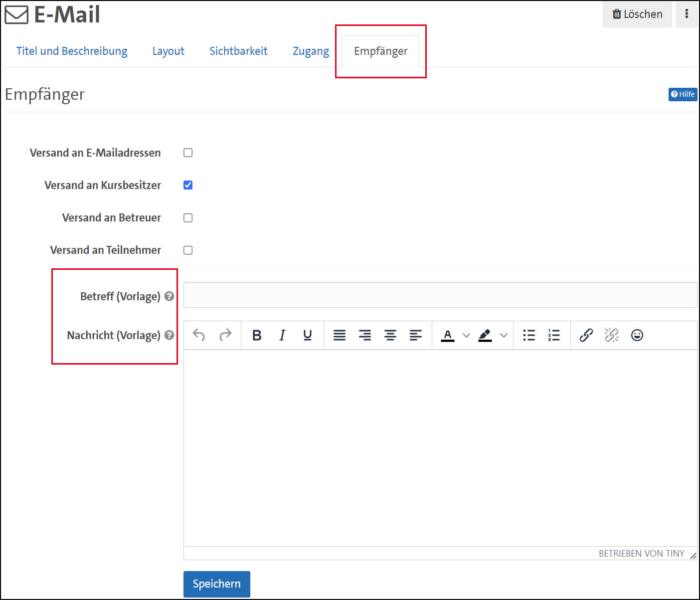Uncheck Versand an Kursbesitzer

pos(188,185)
